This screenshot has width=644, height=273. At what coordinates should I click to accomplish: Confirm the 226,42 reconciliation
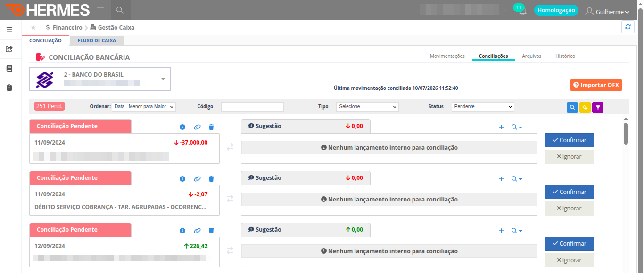pos(569,244)
